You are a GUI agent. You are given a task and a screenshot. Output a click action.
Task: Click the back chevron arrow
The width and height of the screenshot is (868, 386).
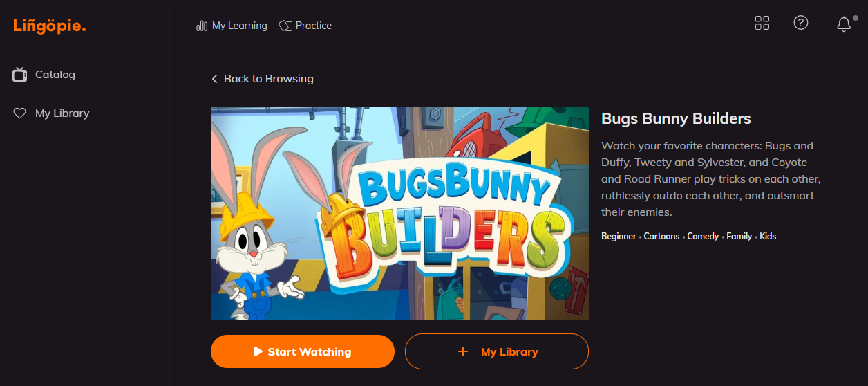pyautogui.click(x=214, y=79)
